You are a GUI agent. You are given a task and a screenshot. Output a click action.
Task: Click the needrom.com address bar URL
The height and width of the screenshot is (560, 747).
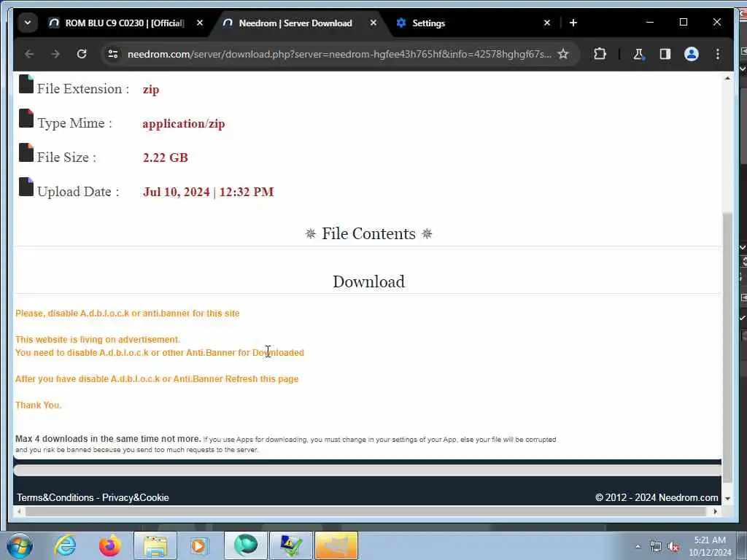(x=339, y=54)
